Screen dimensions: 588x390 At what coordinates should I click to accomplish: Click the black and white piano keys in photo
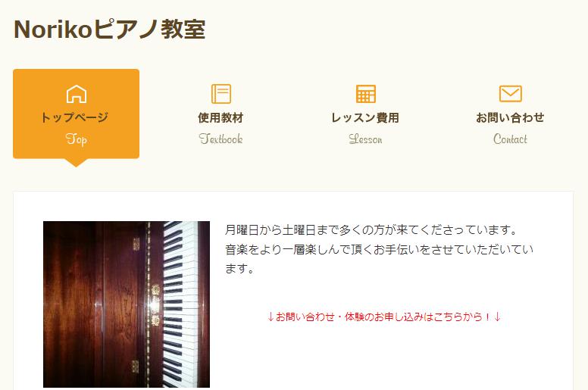coord(181,304)
